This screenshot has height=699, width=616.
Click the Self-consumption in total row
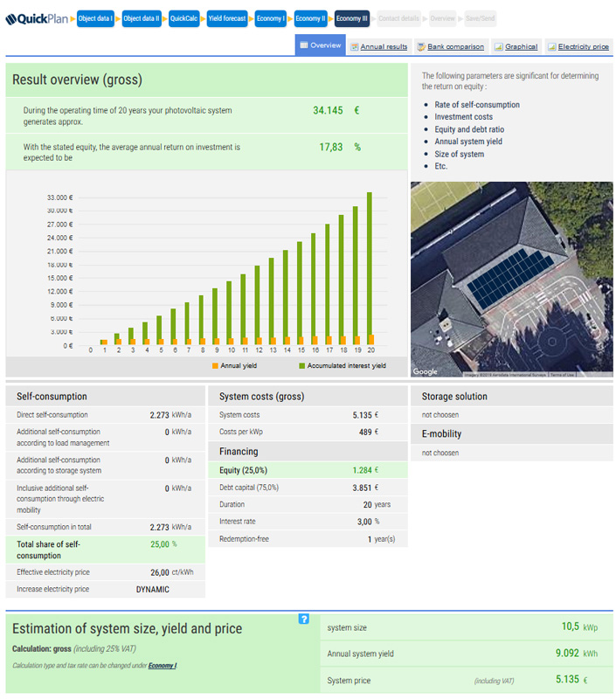tap(105, 527)
